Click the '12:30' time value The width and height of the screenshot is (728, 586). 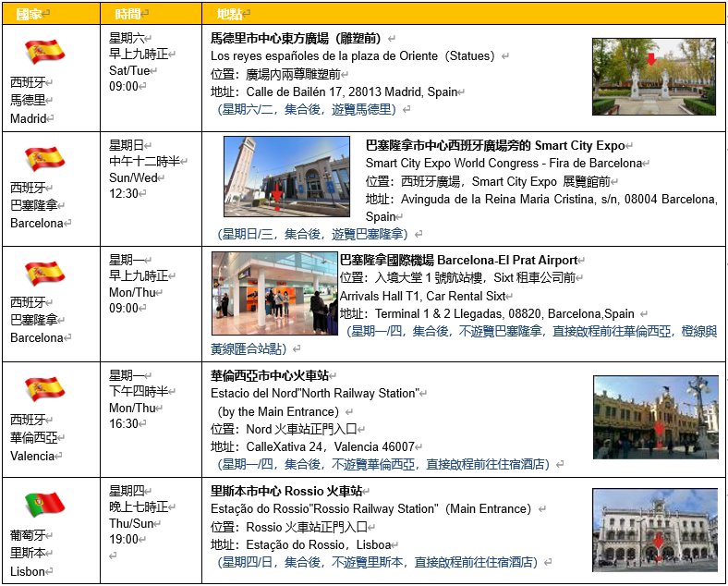(x=124, y=193)
